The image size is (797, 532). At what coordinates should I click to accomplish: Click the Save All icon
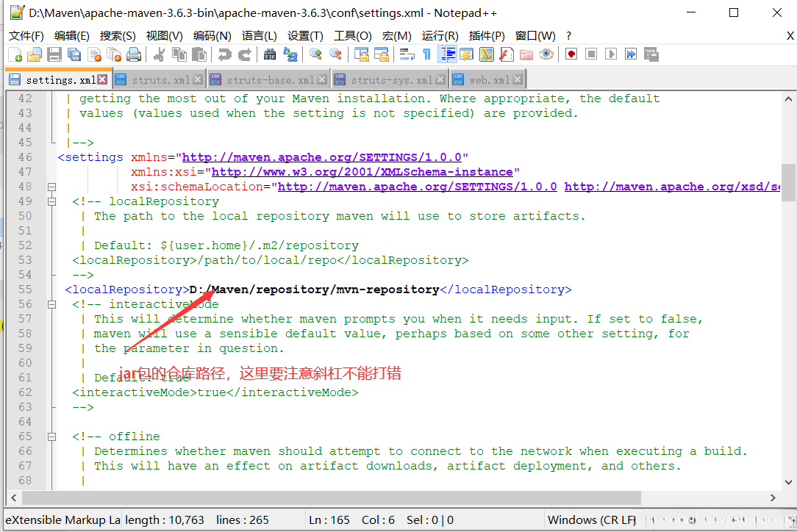coord(74,54)
